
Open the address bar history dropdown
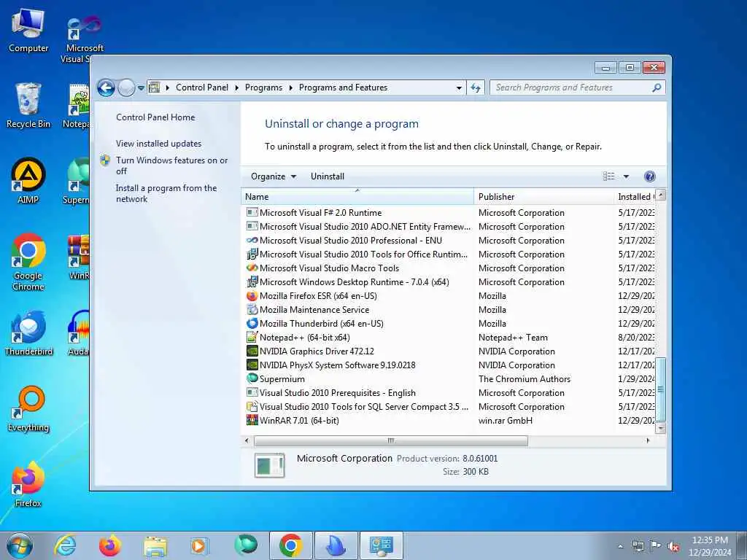pyautogui.click(x=459, y=88)
